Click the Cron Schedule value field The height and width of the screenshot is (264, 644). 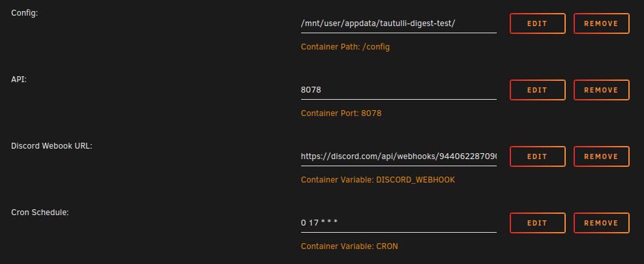[399, 223]
